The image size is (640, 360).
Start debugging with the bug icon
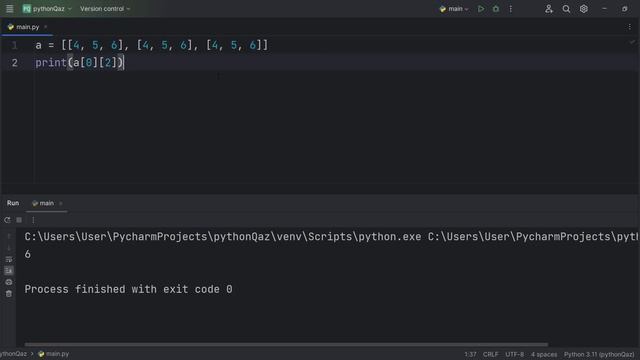point(496,9)
